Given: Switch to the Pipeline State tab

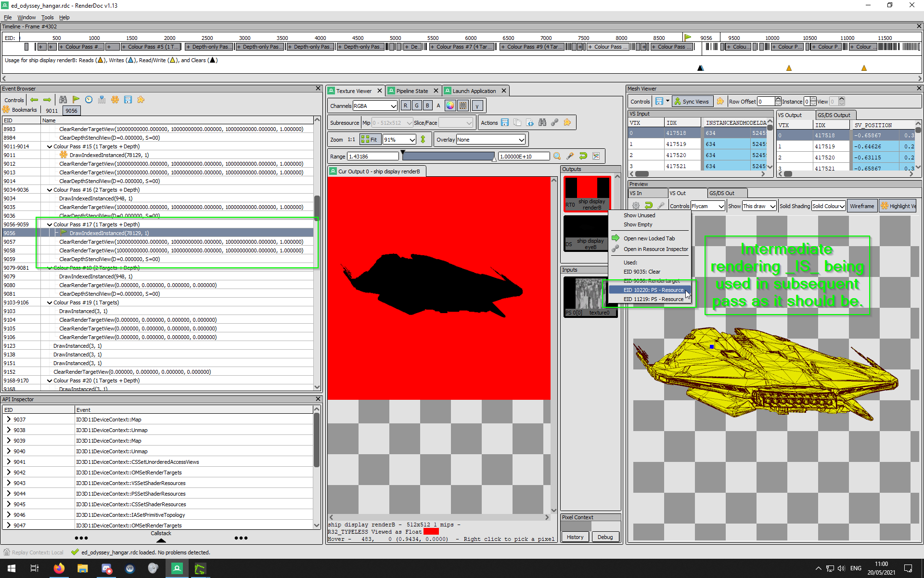Looking at the screenshot, I should pyautogui.click(x=412, y=91).
